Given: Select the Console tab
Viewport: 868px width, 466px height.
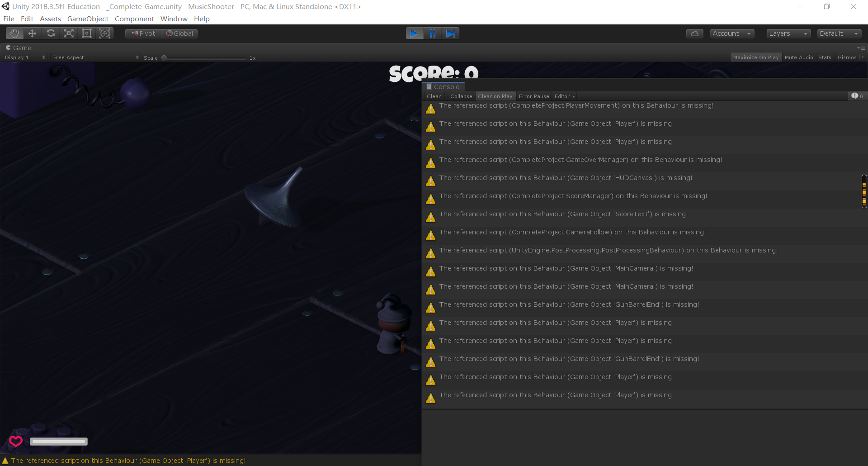Looking at the screenshot, I should tap(443, 87).
